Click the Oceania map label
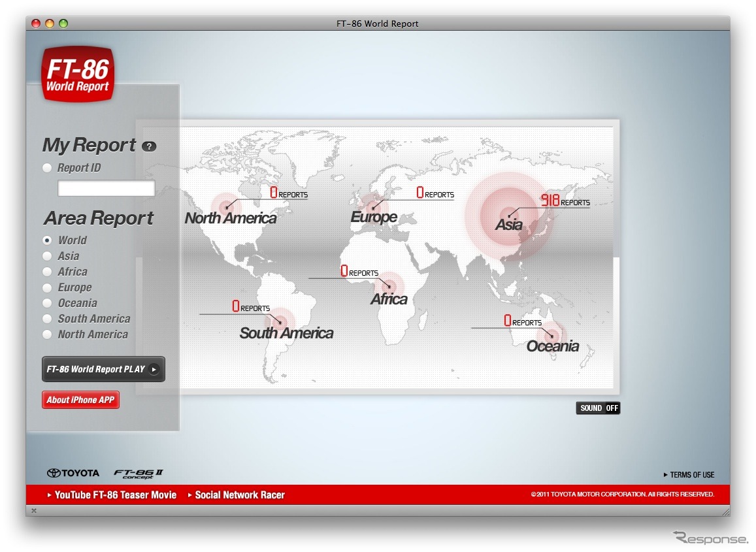 (x=553, y=346)
